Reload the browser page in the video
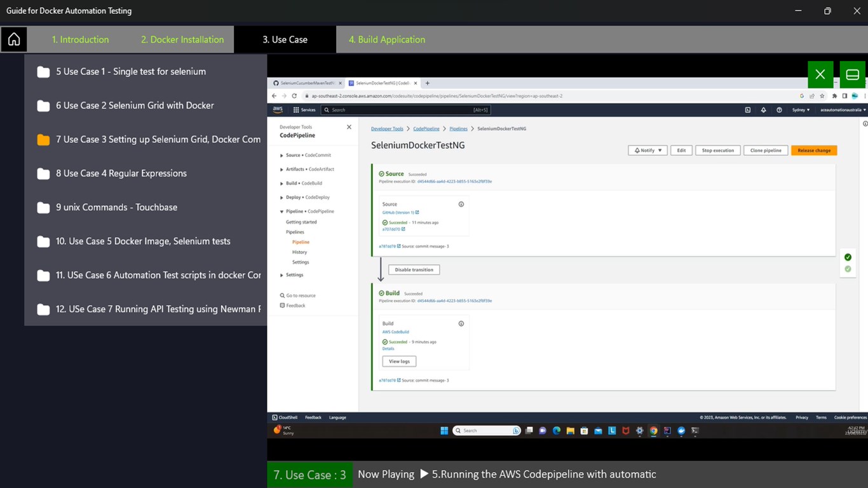The image size is (868, 488). [x=294, y=96]
